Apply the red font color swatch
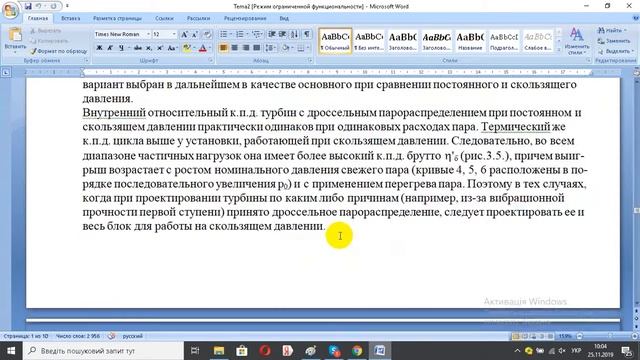The height and width of the screenshot is (360, 640). pos(202,48)
